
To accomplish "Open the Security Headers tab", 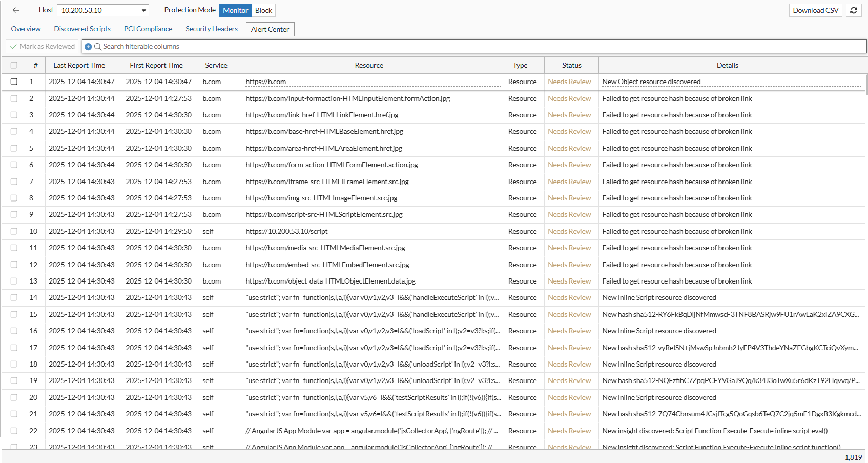I will tap(212, 29).
